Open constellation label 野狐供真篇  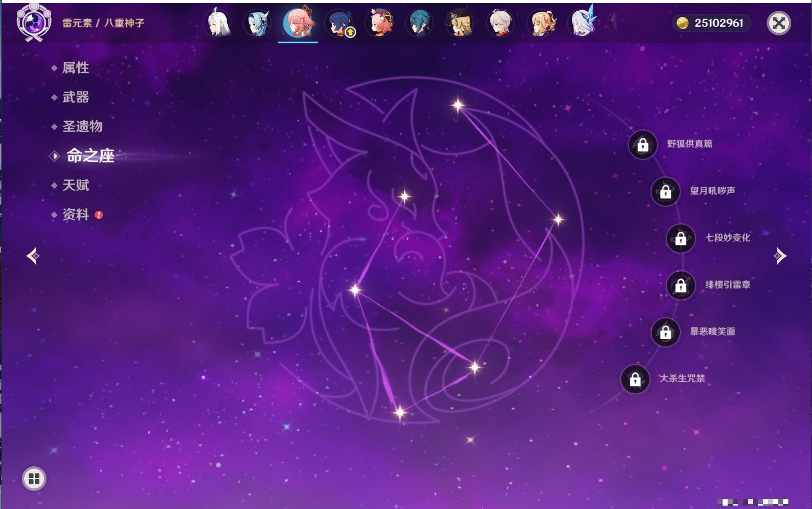690,144
